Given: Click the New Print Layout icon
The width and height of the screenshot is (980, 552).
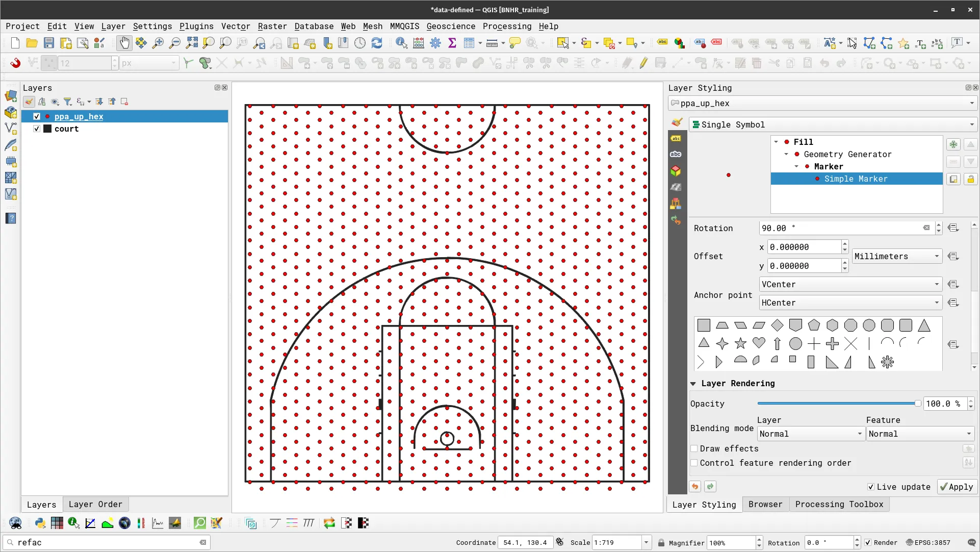Looking at the screenshot, I should click(66, 43).
